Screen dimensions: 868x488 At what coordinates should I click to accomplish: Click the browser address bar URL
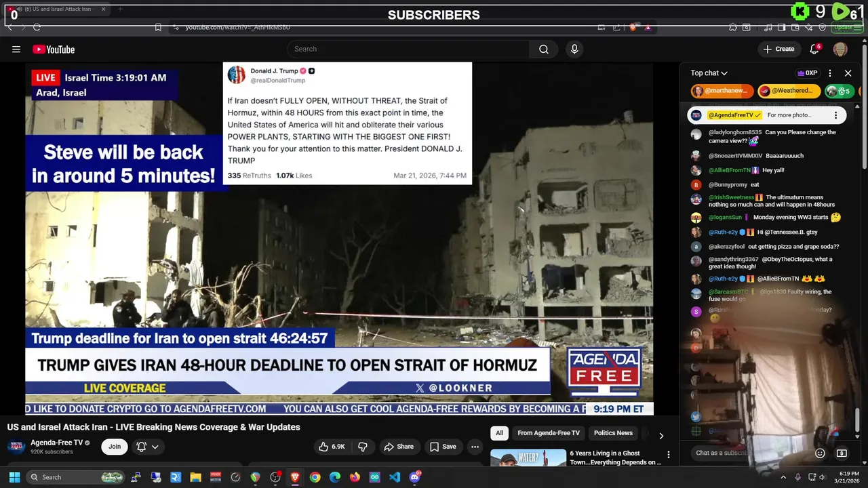click(x=238, y=27)
